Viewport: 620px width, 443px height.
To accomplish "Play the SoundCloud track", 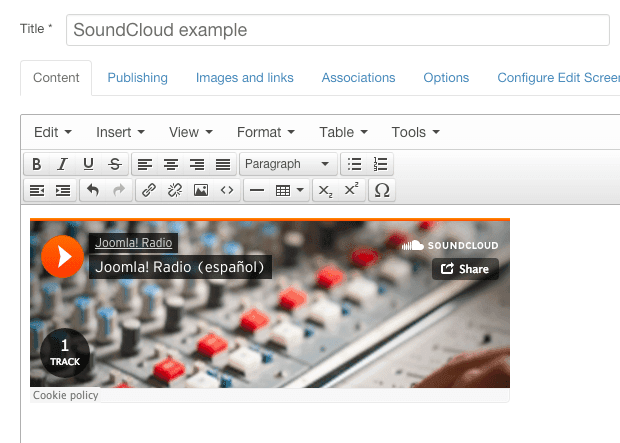I will point(62,257).
